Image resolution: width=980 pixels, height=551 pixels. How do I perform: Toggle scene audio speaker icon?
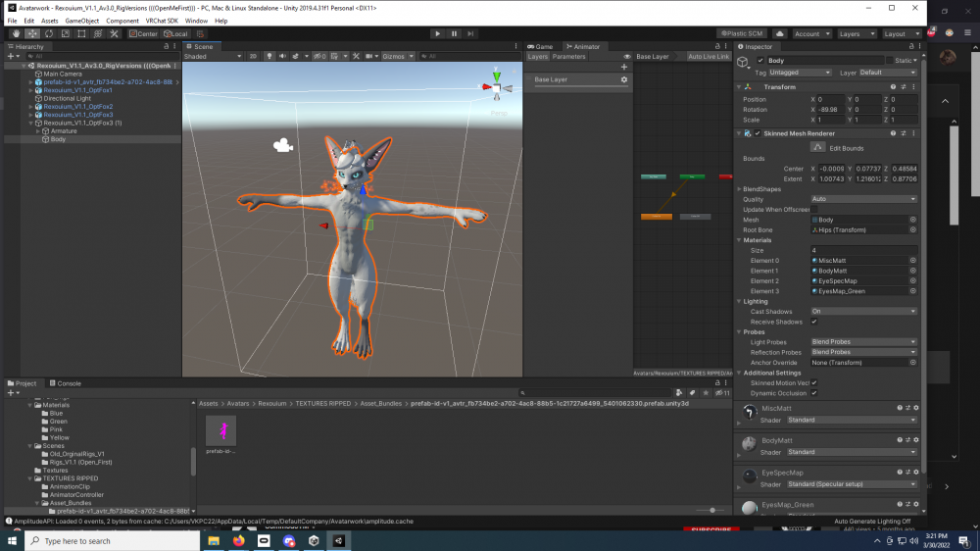282,56
